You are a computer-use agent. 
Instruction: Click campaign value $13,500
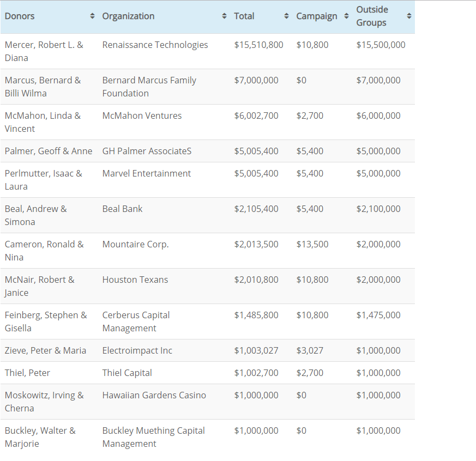(312, 245)
